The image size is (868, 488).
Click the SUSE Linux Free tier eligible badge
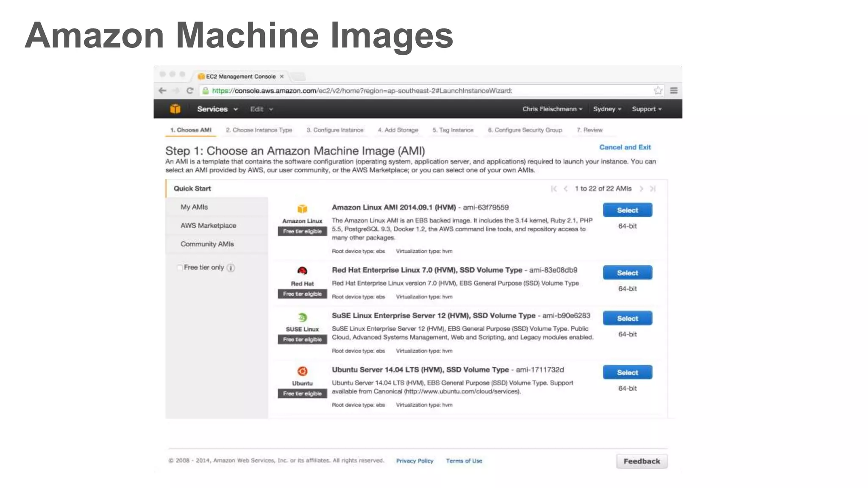pos(302,340)
